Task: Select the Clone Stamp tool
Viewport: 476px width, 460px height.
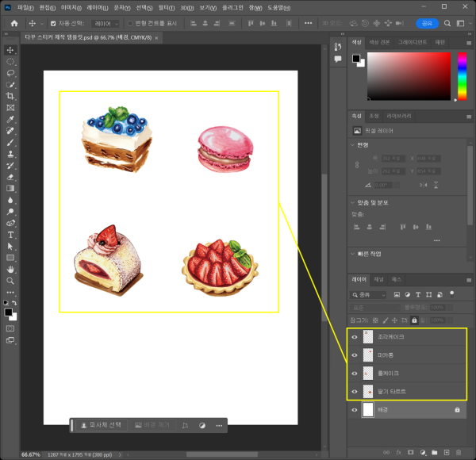Action: [x=10, y=154]
